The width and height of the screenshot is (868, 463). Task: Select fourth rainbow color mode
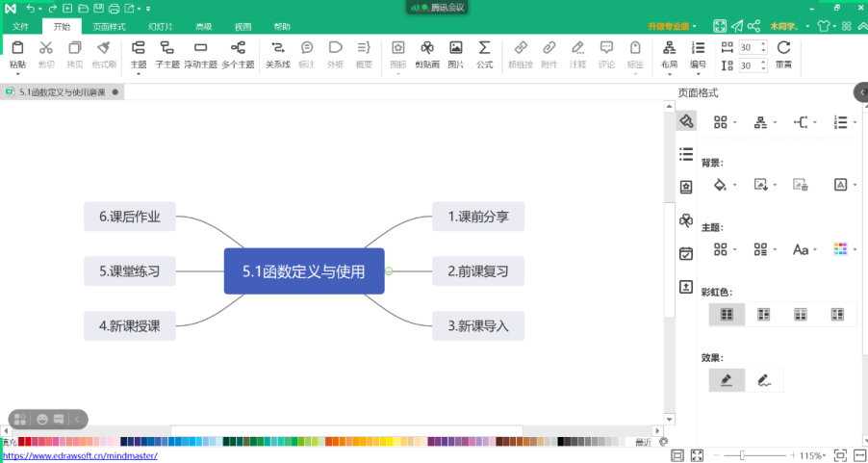[837, 315]
